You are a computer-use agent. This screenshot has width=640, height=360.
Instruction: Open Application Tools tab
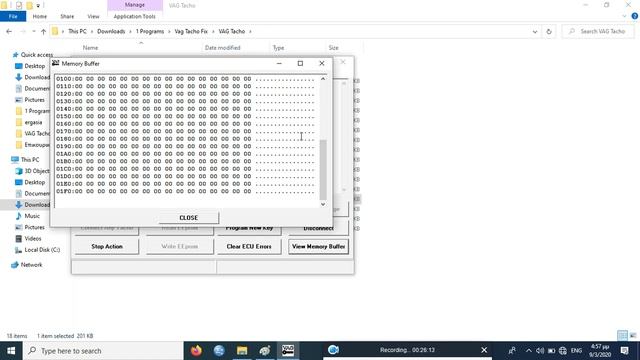[135, 16]
